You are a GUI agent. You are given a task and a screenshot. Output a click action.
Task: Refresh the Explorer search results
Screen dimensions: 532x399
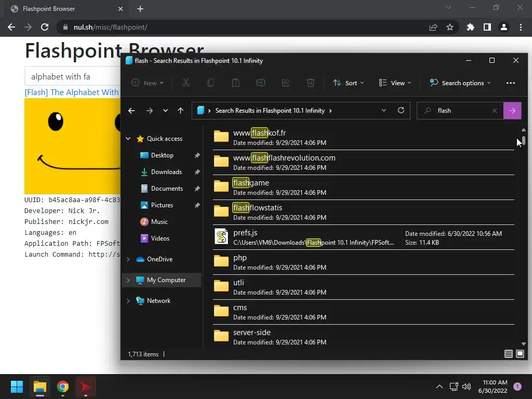tap(401, 110)
